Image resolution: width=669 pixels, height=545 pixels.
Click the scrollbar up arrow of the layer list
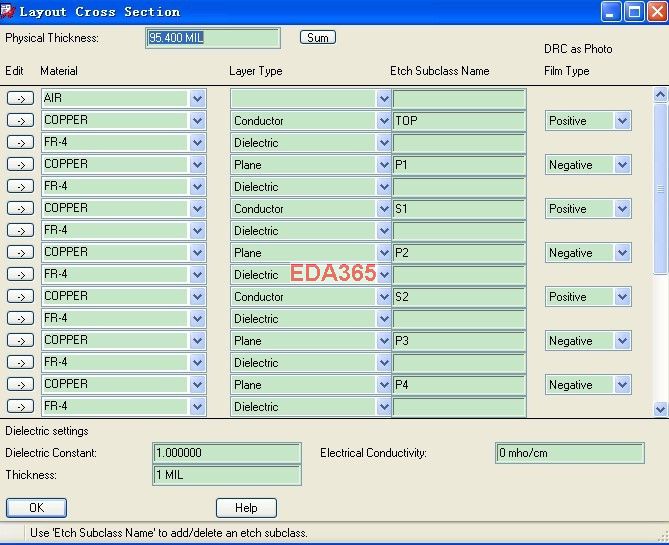(x=660, y=94)
